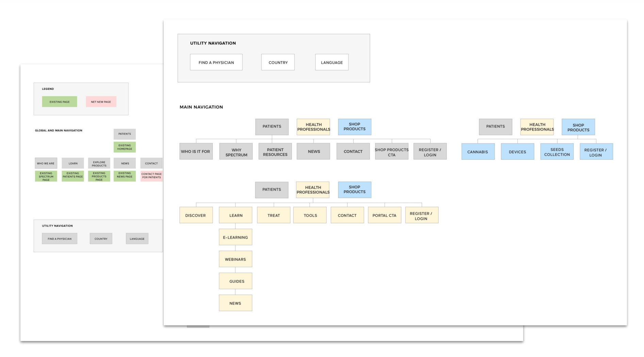Select the gray LEARN box on back page

coord(73,163)
